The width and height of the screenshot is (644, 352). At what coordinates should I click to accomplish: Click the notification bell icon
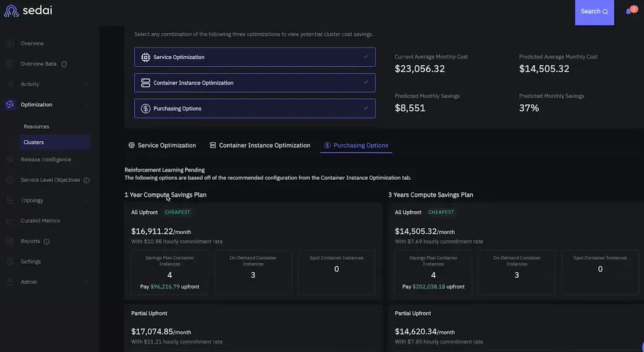pos(628,11)
